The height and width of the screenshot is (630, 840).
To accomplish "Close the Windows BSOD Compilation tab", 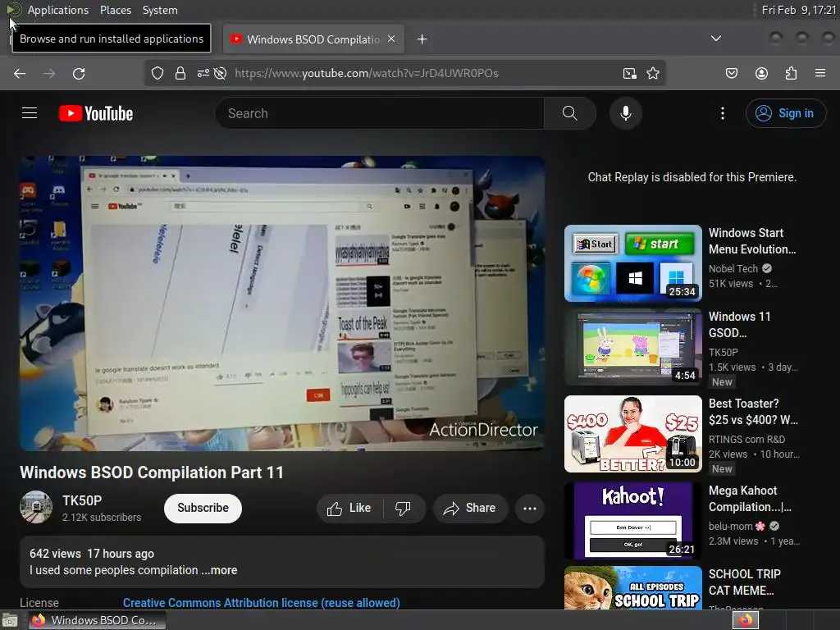I will 391,39.
